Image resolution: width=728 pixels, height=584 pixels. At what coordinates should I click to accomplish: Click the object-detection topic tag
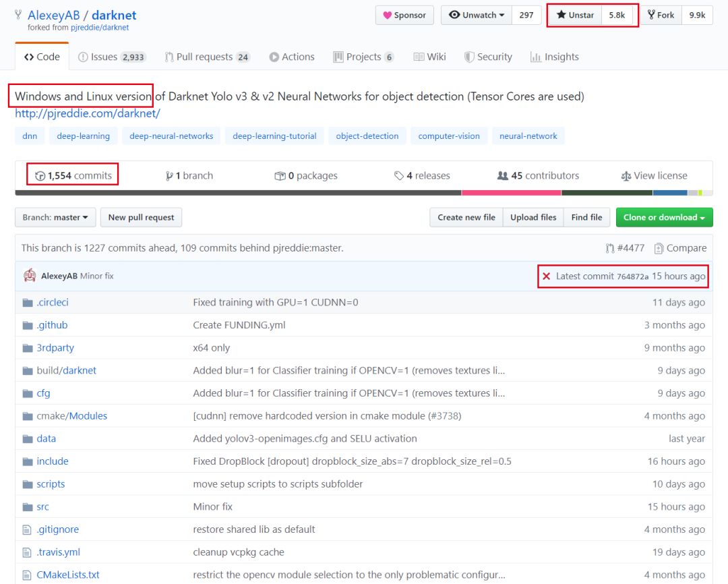click(x=367, y=136)
